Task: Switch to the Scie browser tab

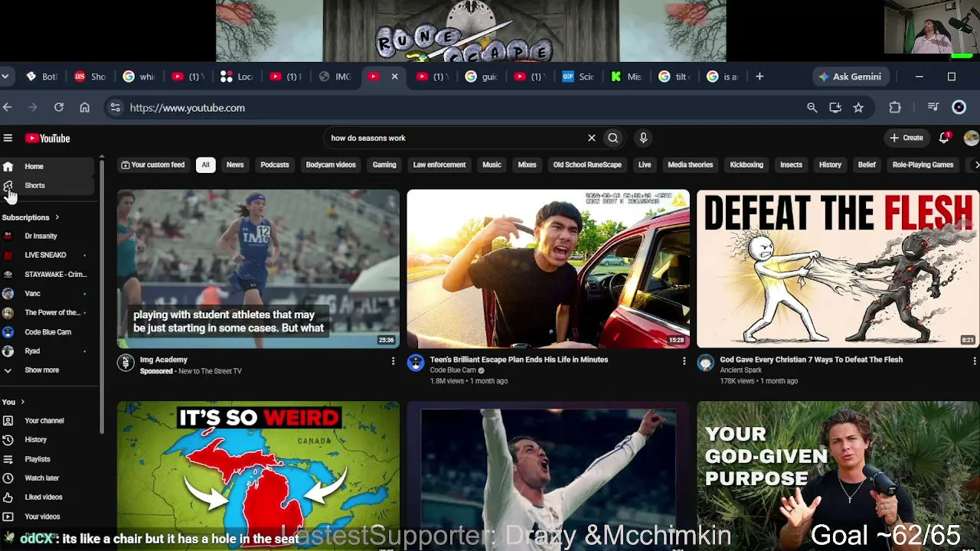Action: [x=579, y=77]
